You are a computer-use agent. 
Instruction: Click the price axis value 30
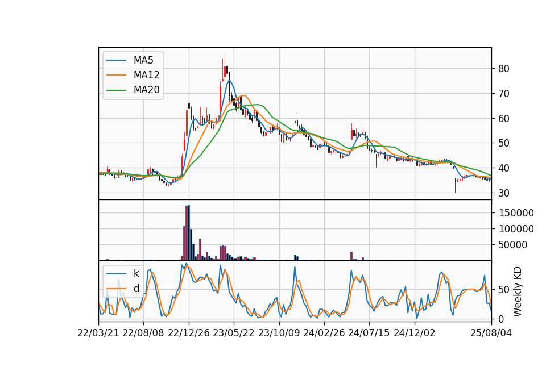pyautogui.click(x=504, y=193)
